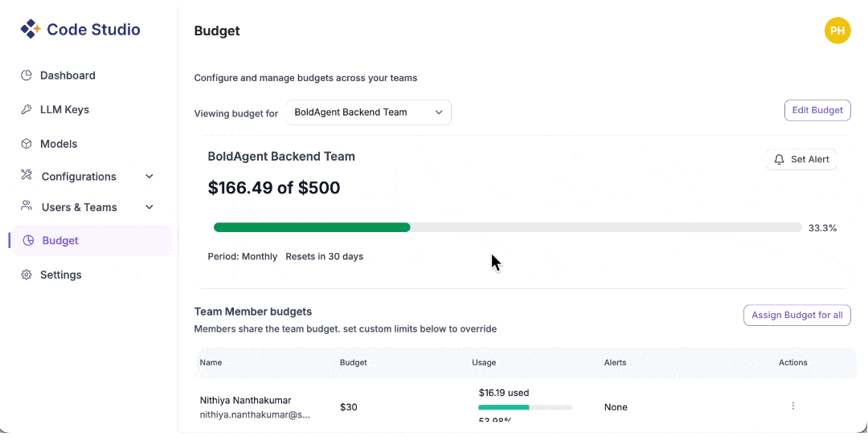The height and width of the screenshot is (440, 868).
Task: Click the bell icon in Set Alert
Action: (779, 159)
